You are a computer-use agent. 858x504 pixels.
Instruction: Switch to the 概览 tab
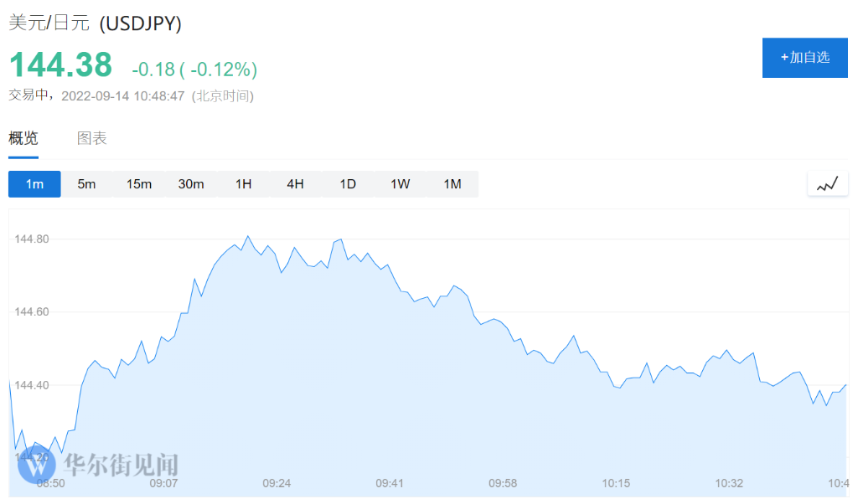pos(23,139)
